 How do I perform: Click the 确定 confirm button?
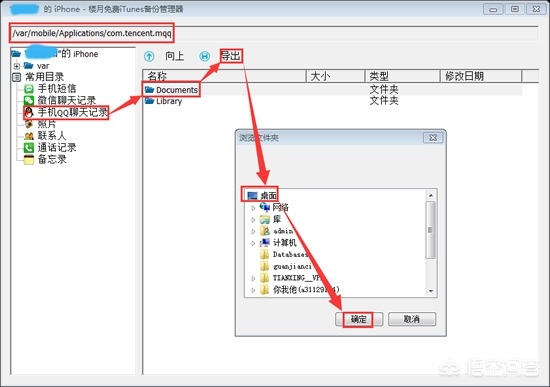(359, 319)
